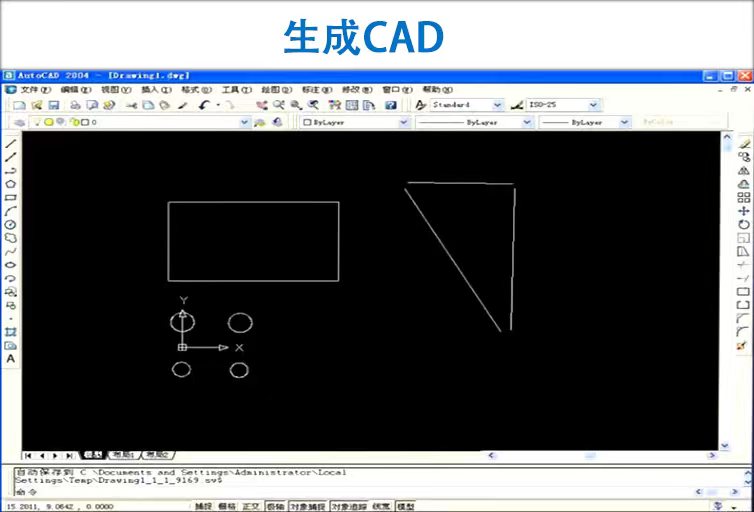
Task: Toggle the 极轴 polar status button
Action: 276,506
